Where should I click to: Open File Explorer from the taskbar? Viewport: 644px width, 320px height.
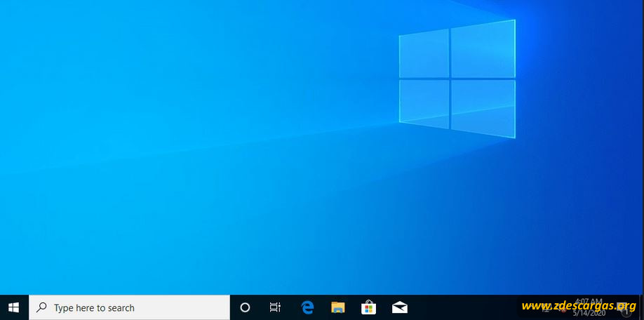[337, 307]
